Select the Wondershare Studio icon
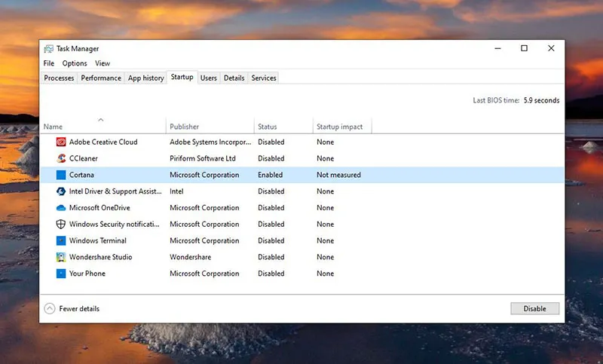The width and height of the screenshot is (603, 364). [x=61, y=257]
